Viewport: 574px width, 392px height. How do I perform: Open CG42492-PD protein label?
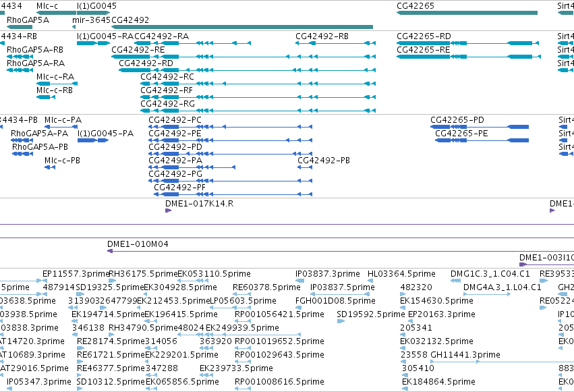pyautogui.click(x=175, y=147)
